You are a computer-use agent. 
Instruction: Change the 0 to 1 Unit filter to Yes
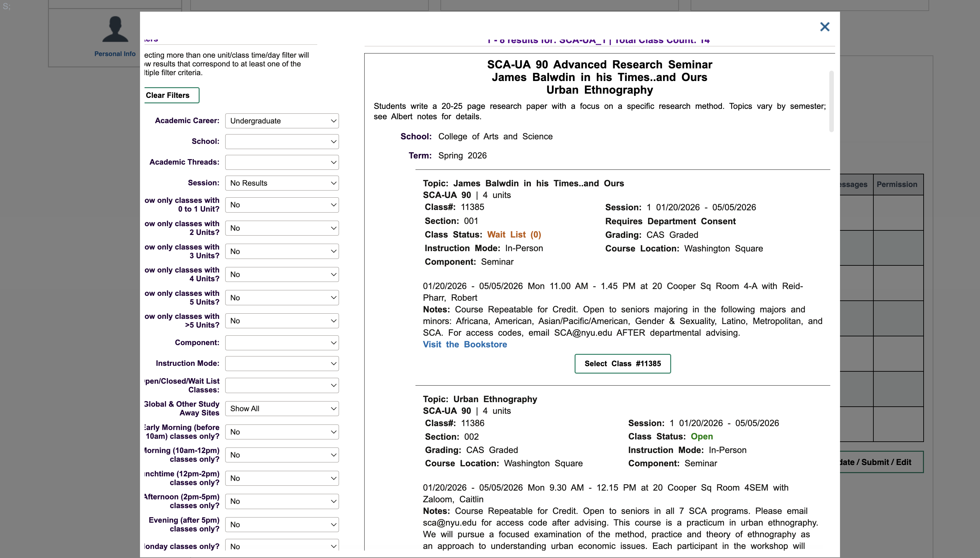[281, 205]
